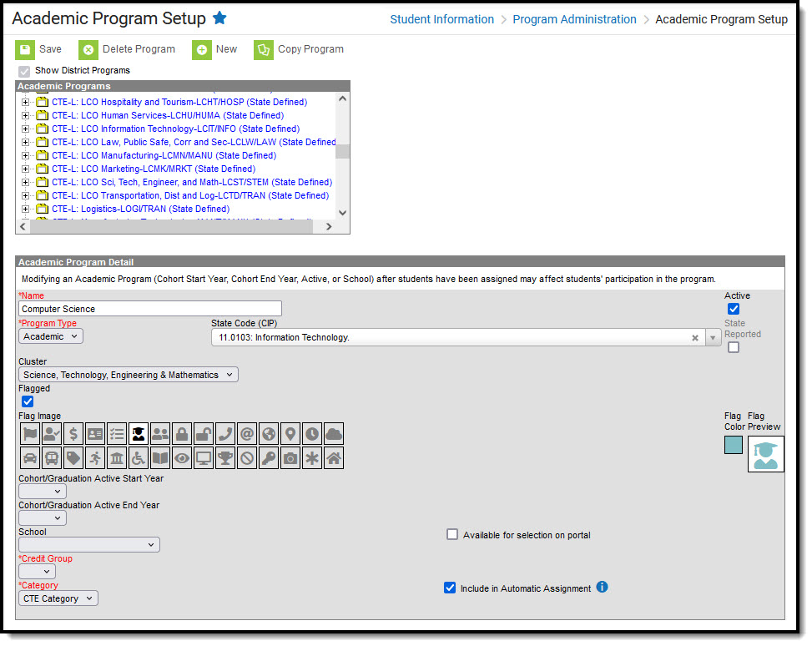Pick the map pin flag image
The height and width of the screenshot is (646, 812).
[x=291, y=434]
